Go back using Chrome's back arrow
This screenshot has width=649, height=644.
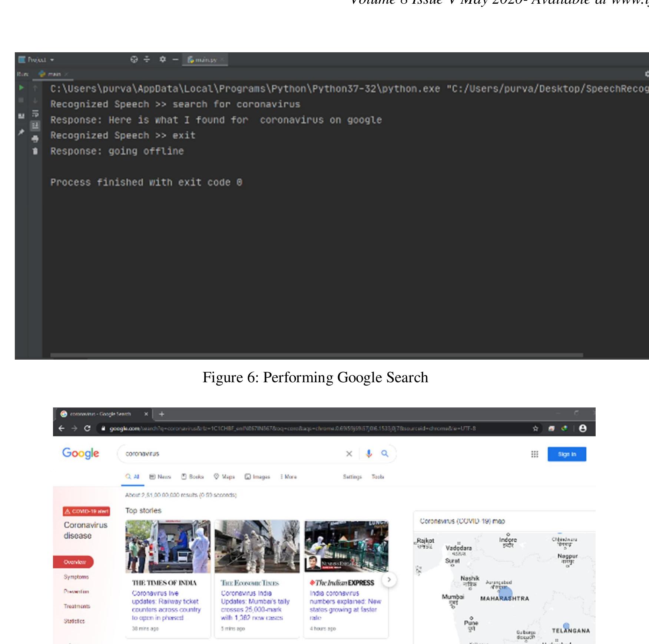[x=62, y=429]
